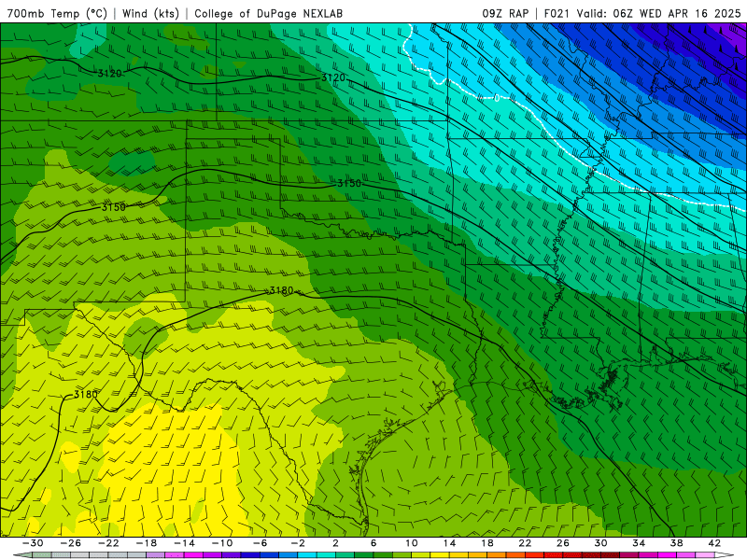This screenshot has height=560, width=747.
Task: Select the positive "14" legend value
Action: pyautogui.click(x=449, y=543)
